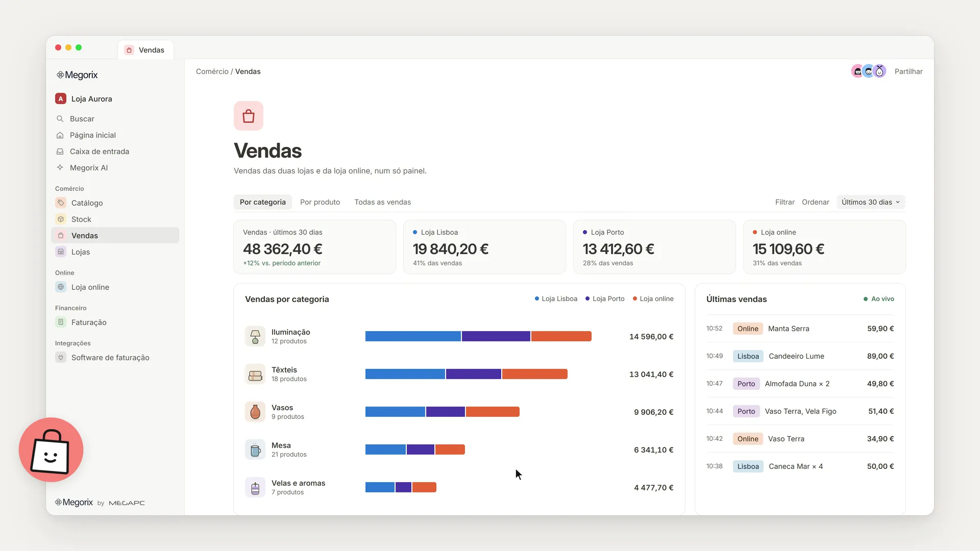Click the Lojas storefront icon
Screen dimensions: 980x551
point(61,252)
